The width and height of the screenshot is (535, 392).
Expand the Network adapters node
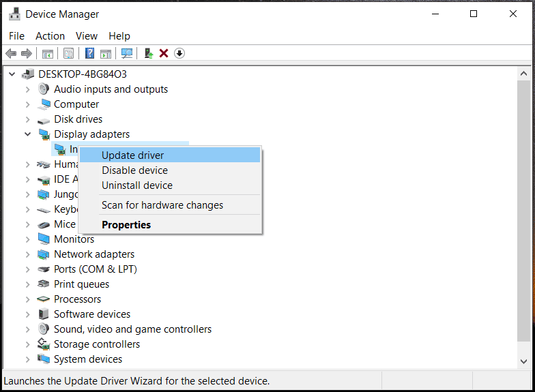click(28, 254)
